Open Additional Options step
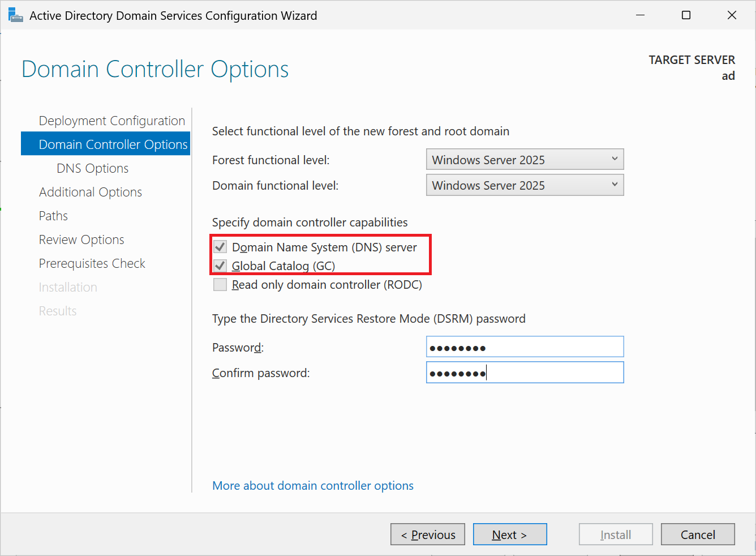 (x=91, y=192)
